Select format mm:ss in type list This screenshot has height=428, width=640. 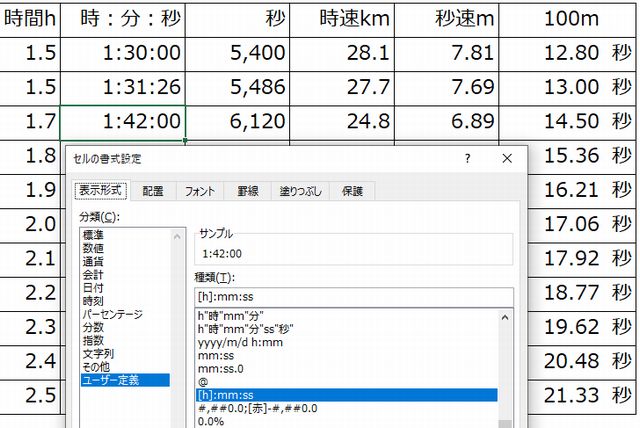pyautogui.click(x=347, y=355)
